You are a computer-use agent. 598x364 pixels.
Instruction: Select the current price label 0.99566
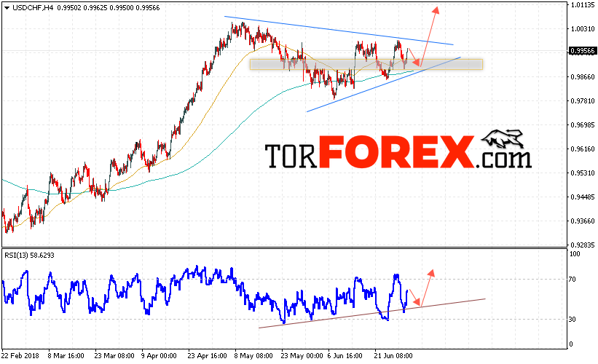pyautogui.click(x=582, y=51)
